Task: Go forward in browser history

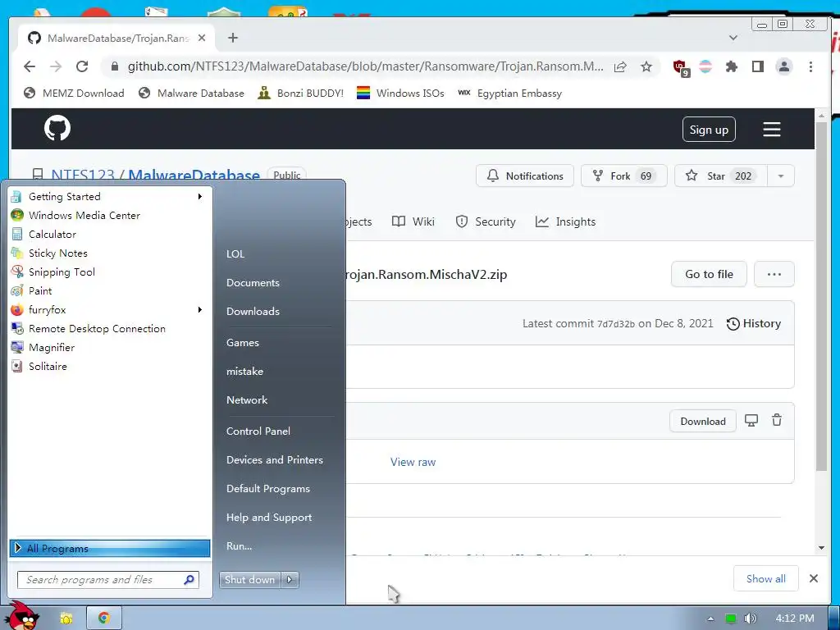Action: pyautogui.click(x=56, y=66)
